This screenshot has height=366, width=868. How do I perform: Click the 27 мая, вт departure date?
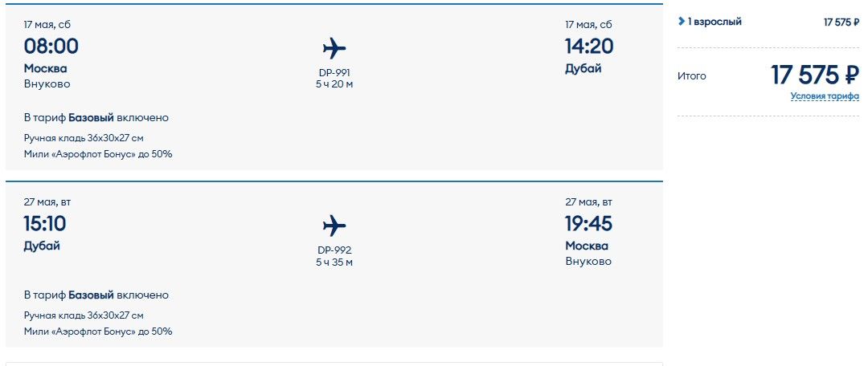point(47,202)
